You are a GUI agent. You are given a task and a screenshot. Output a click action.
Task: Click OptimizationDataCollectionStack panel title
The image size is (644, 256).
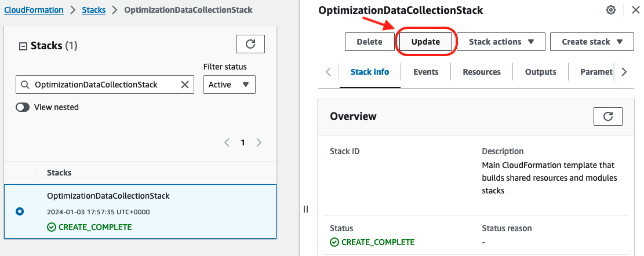tap(401, 10)
